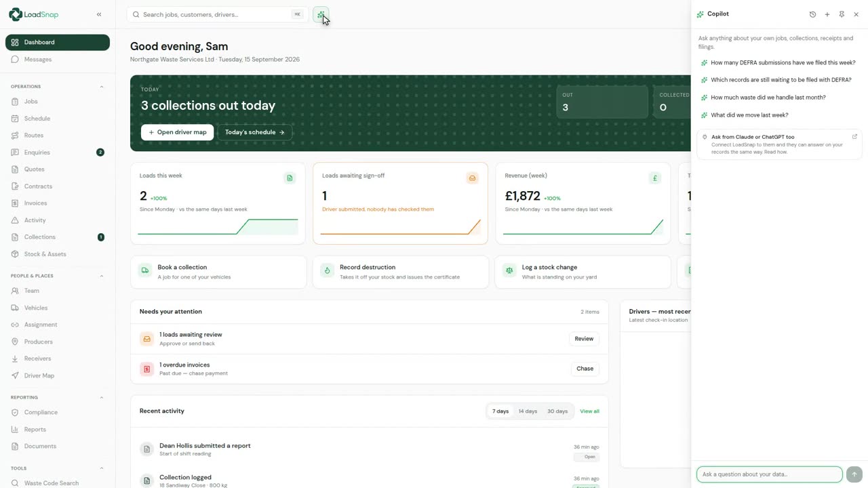Pin the Copilot panel
Image resolution: width=868 pixels, height=488 pixels.
point(842,14)
